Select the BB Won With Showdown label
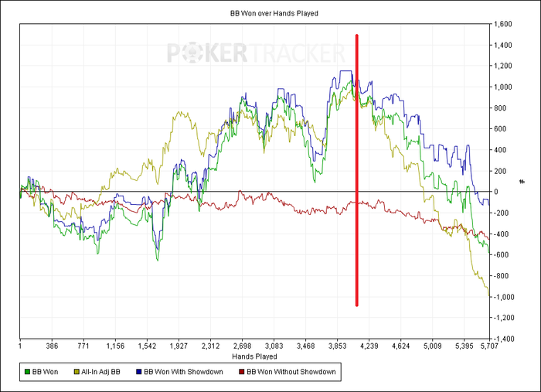 point(184,372)
